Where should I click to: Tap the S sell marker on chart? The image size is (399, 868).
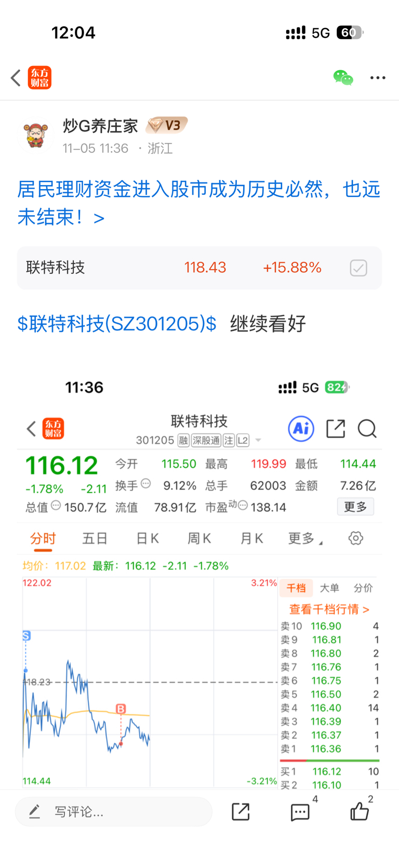pyautogui.click(x=26, y=636)
